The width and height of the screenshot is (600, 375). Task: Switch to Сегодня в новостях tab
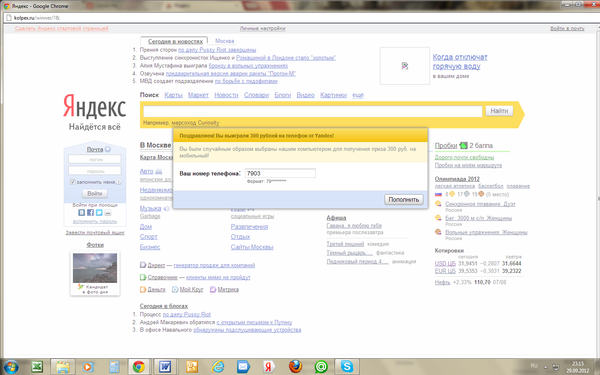(x=175, y=41)
